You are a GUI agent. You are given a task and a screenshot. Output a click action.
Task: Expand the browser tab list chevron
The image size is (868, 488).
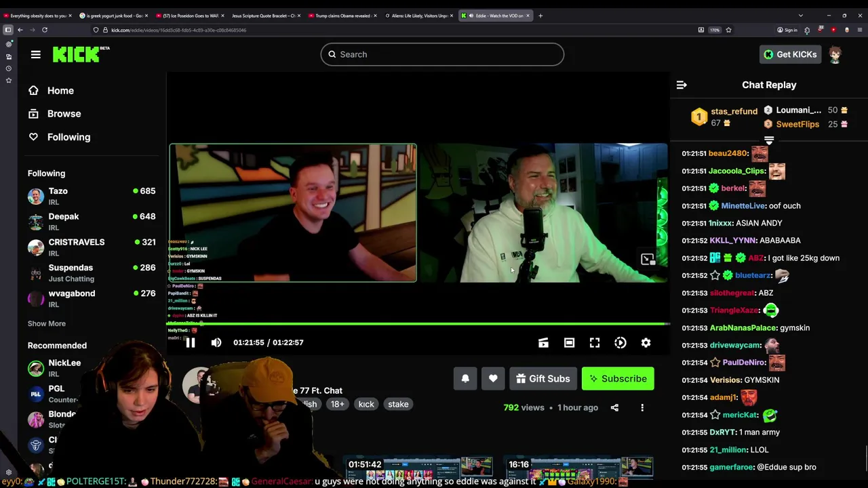[x=800, y=16]
